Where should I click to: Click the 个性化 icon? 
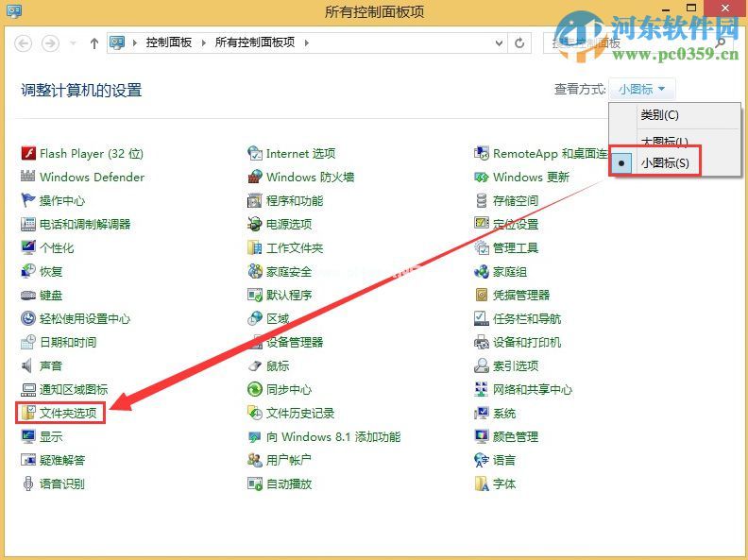28,247
